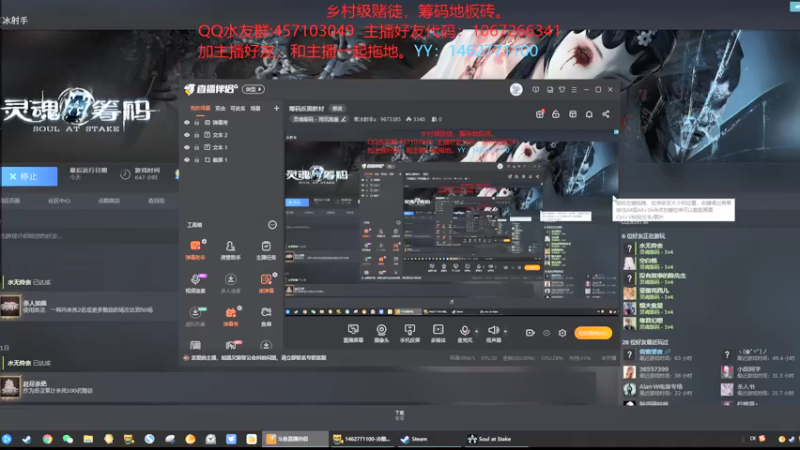Open the 杀人如麻 achievement thumbnail in Steam
800x450 pixels.
click(x=10, y=306)
